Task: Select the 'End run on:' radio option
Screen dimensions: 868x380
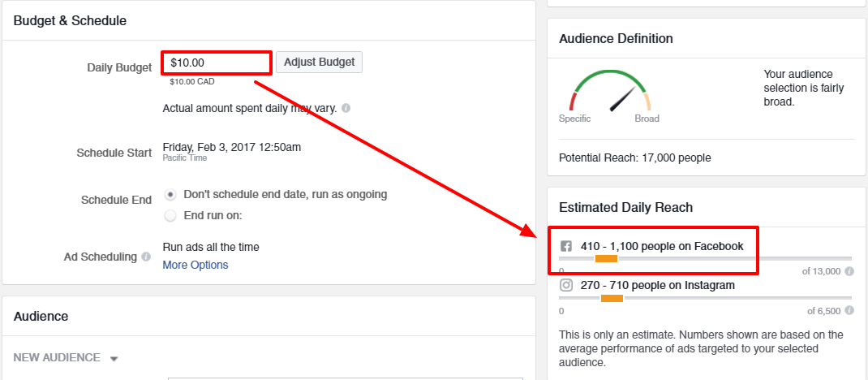Action: pyautogui.click(x=170, y=216)
